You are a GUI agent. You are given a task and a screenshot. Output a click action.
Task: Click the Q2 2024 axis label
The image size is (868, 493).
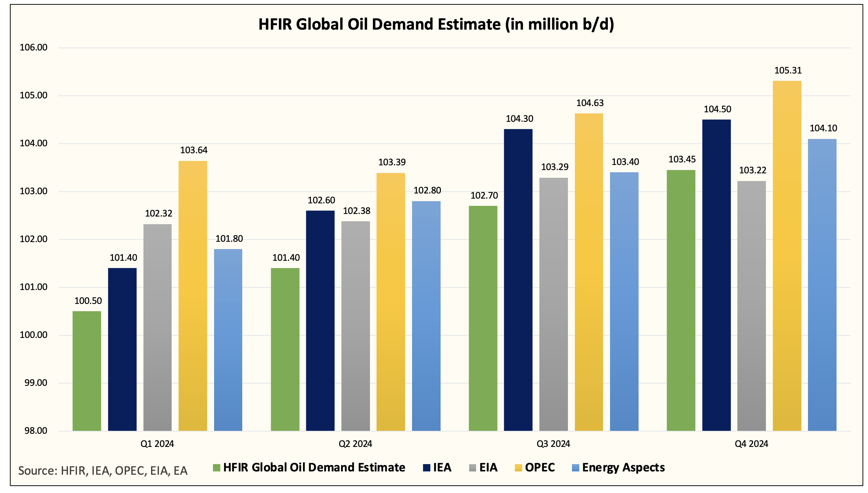(355, 444)
